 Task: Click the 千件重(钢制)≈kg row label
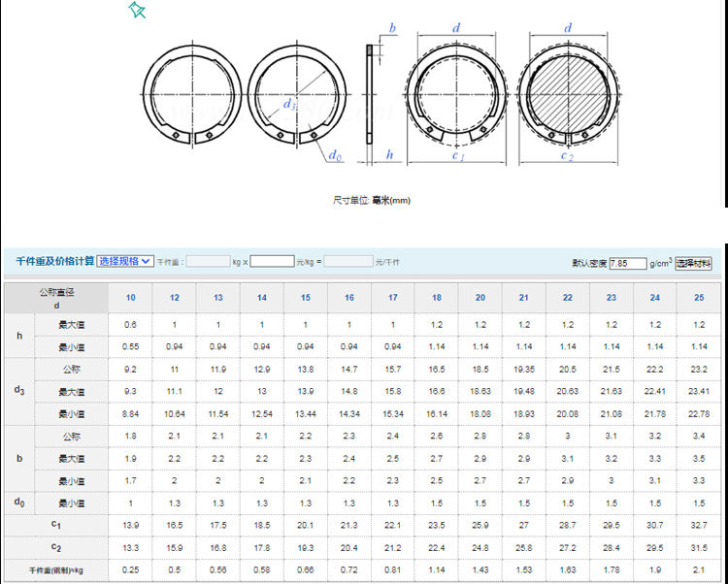[56, 570]
